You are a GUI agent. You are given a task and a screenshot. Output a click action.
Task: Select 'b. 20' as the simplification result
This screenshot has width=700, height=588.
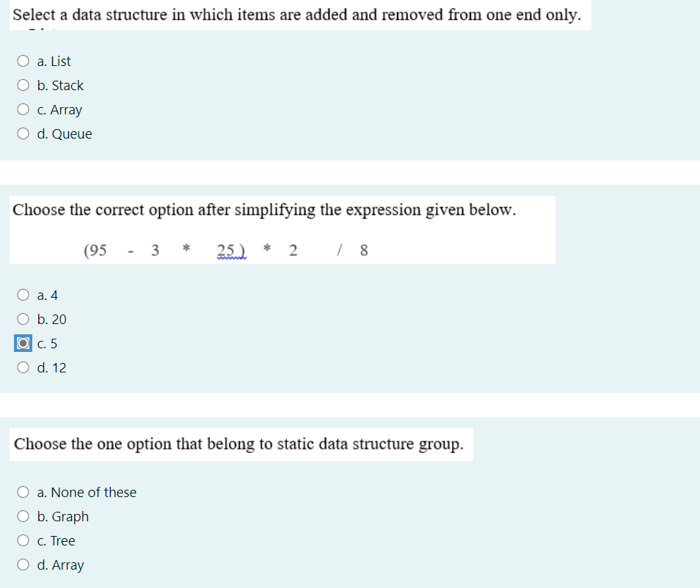pos(23,318)
